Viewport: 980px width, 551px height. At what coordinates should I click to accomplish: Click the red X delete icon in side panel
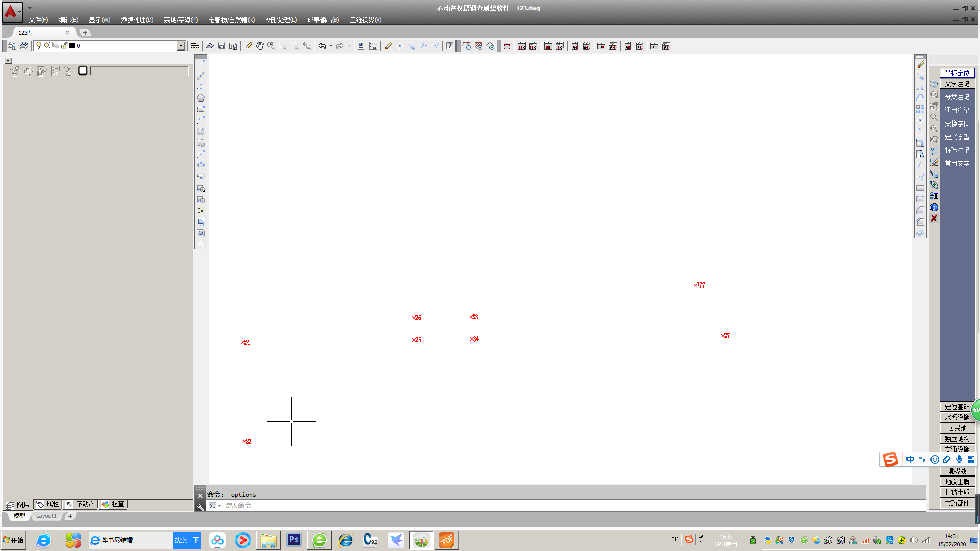point(934,218)
